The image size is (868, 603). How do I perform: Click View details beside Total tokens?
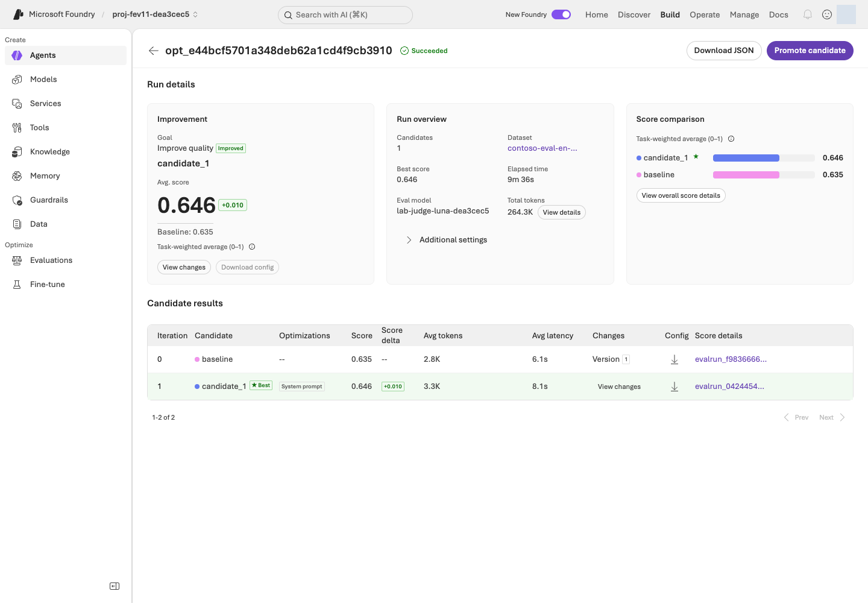tap(562, 212)
